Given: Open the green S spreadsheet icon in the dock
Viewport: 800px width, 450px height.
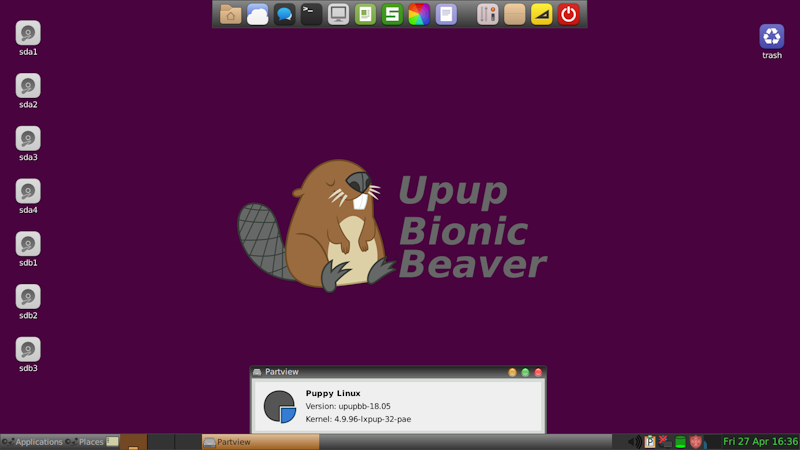Looking at the screenshot, I should click(392, 14).
